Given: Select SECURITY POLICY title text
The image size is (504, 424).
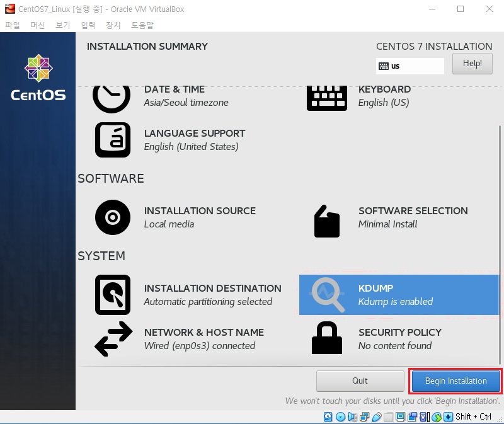Looking at the screenshot, I should point(400,332).
